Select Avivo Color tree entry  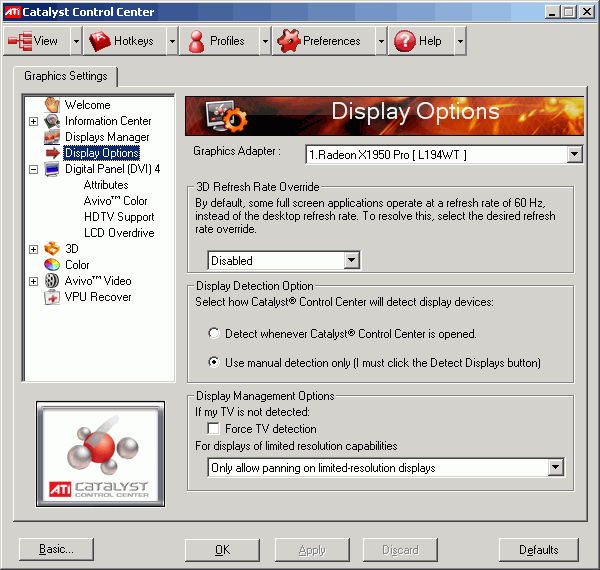pos(115,201)
